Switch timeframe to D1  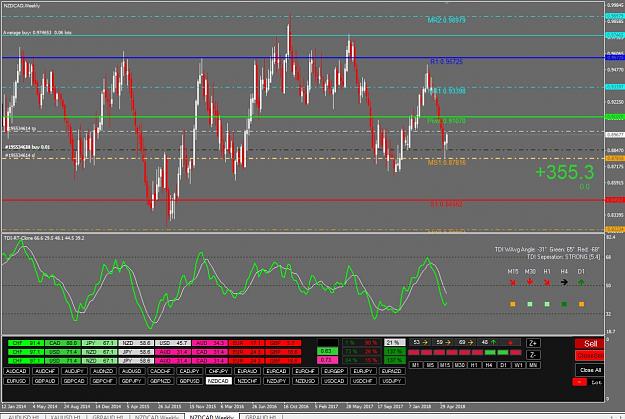click(503, 365)
